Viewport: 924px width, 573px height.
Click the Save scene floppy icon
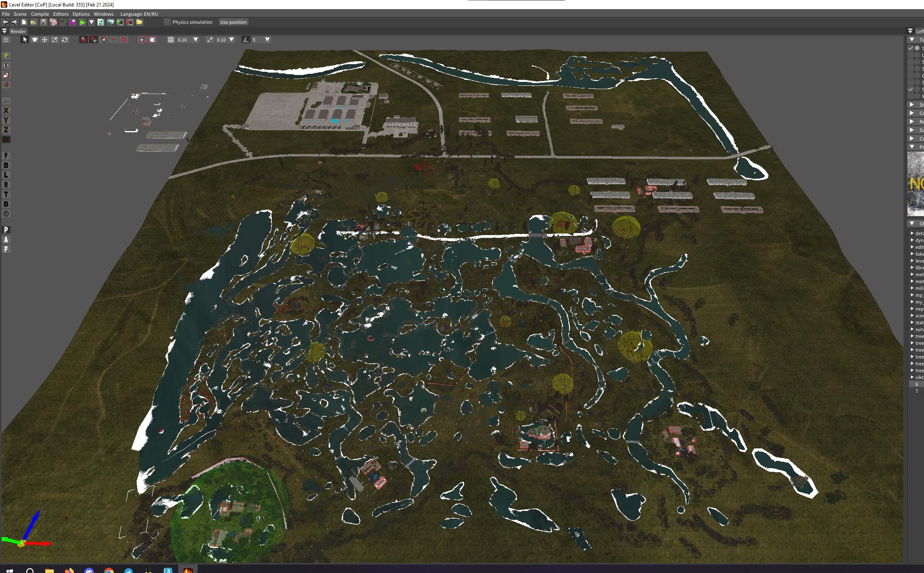click(x=43, y=22)
